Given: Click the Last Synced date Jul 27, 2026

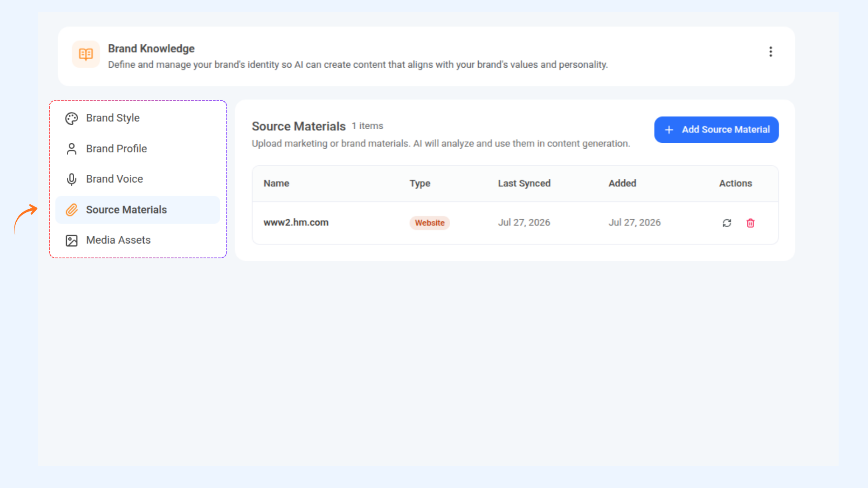Looking at the screenshot, I should [524, 222].
